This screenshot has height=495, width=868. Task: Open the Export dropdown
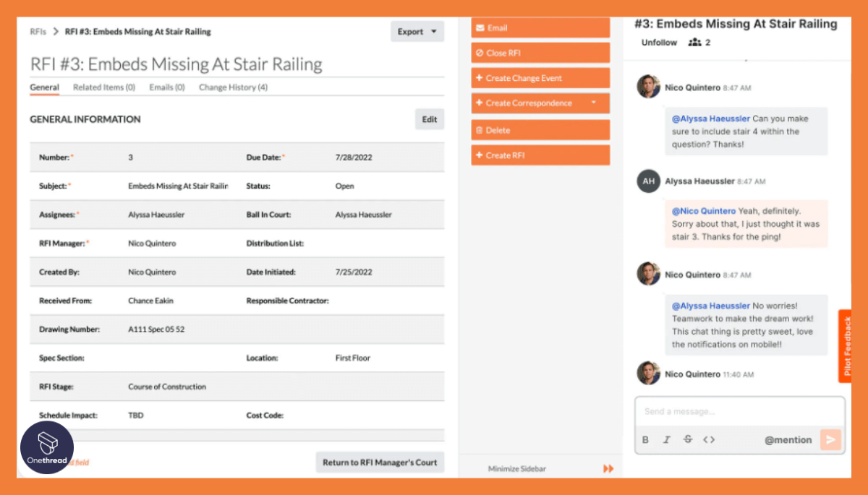(x=417, y=31)
